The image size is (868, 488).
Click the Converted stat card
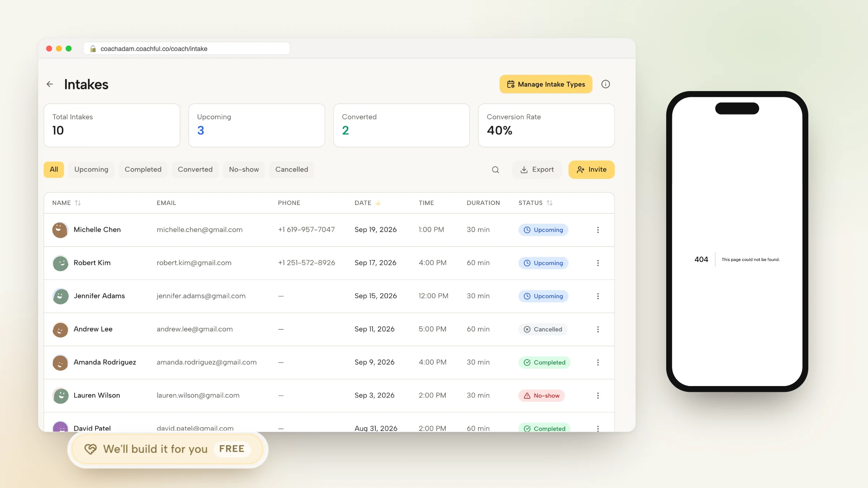pos(401,125)
